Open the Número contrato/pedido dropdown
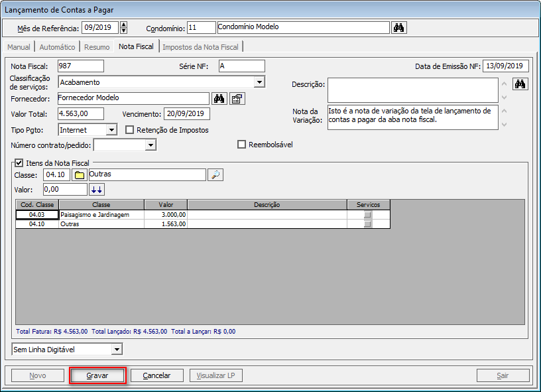541x392 pixels. click(x=150, y=145)
